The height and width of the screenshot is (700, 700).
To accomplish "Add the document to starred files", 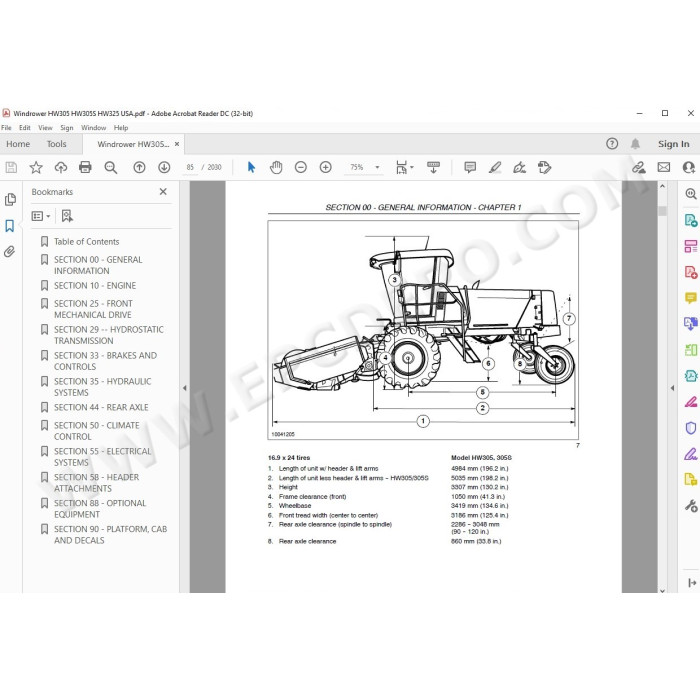I will point(36,167).
